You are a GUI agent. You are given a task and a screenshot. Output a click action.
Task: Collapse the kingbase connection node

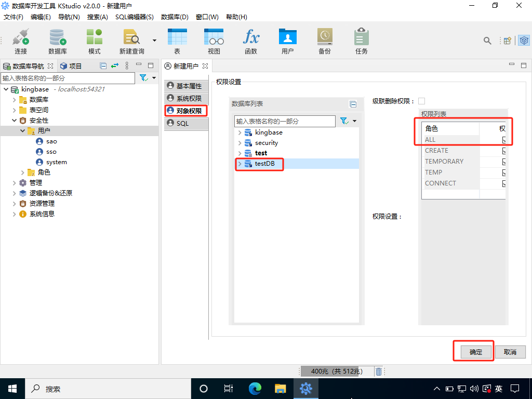(6, 89)
